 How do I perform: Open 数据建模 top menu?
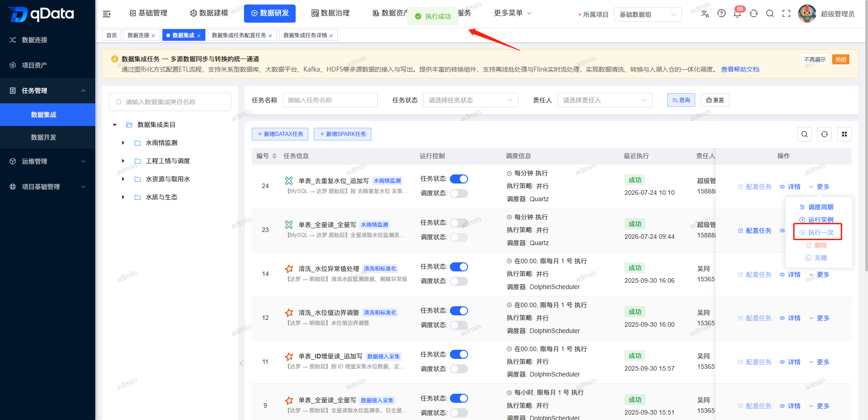209,13
